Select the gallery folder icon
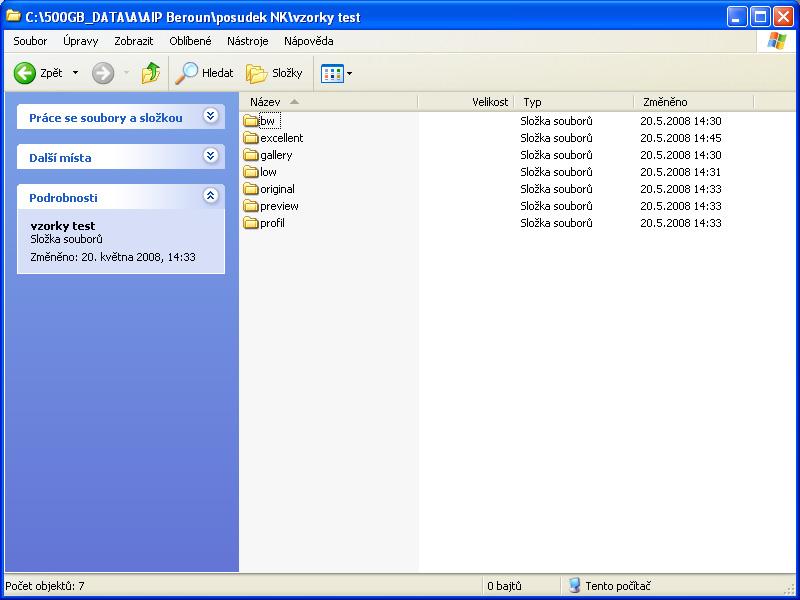This screenshot has height=600, width=800. [x=251, y=155]
